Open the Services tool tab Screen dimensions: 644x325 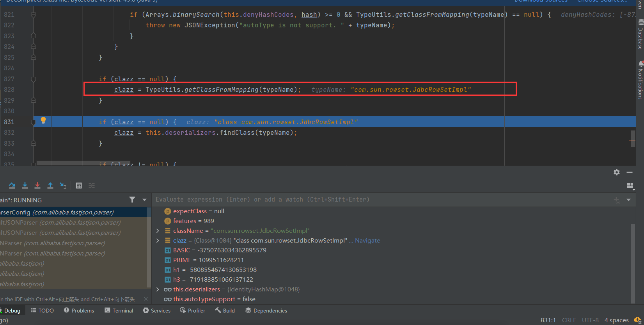(x=157, y=311)
